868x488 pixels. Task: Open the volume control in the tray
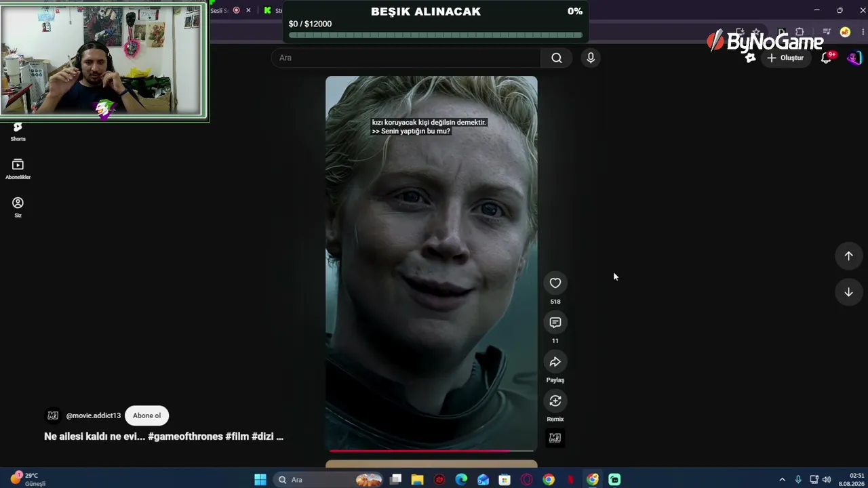[x=827, y=480]
